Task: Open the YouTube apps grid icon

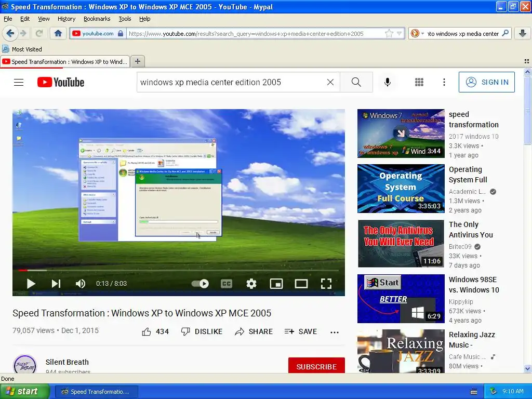Action: (x=419, y=82)
